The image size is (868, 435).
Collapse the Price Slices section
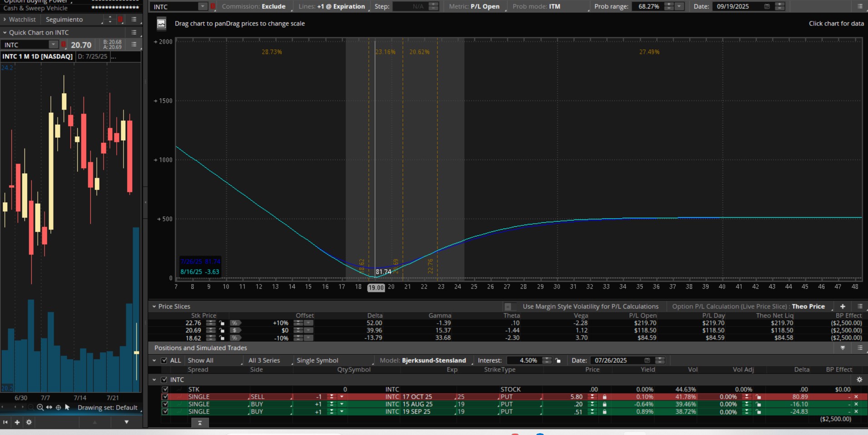point(154,306)
